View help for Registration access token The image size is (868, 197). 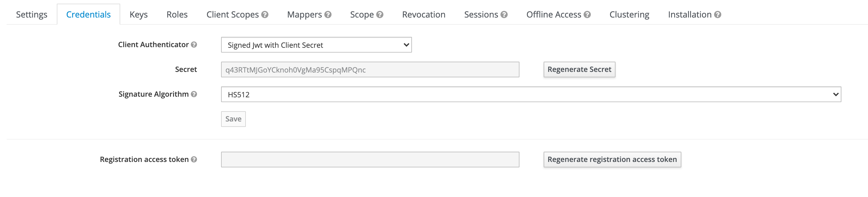[194, 159]
